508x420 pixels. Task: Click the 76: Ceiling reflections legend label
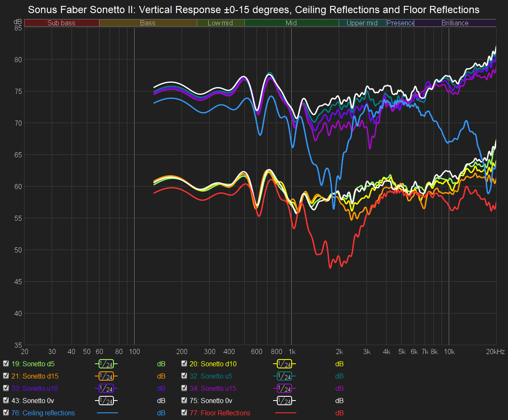click(43, 413)
